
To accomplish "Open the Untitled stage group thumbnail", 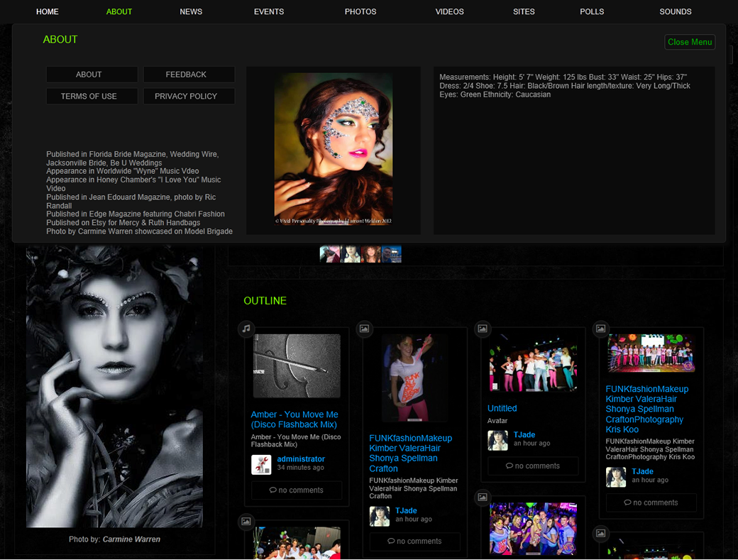I will pos(533,363).
